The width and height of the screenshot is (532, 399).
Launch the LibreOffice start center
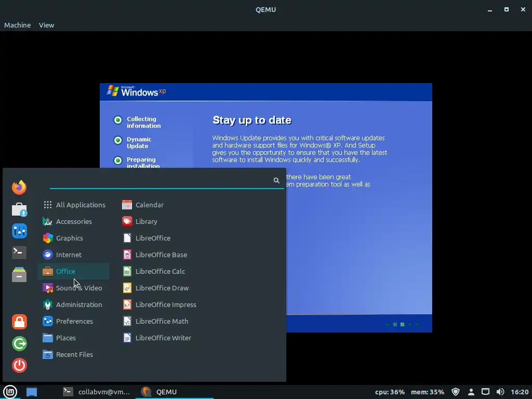point(146,238)
